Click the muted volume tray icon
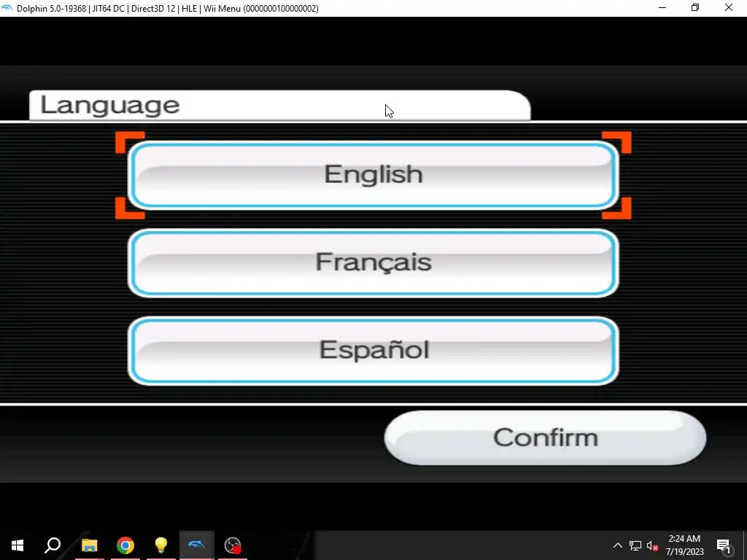 coord(652,545)
